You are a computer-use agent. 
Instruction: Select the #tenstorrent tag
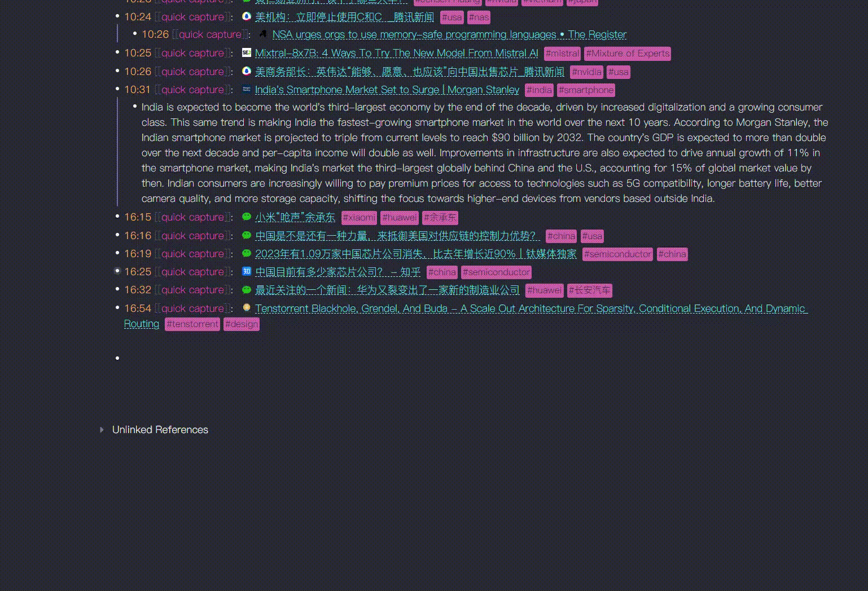[x=192, y=324]
